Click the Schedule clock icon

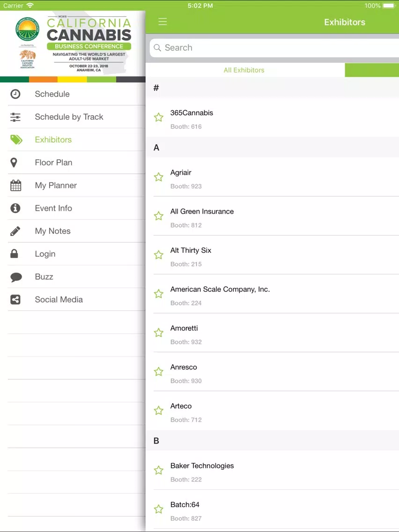coord(15,94)
